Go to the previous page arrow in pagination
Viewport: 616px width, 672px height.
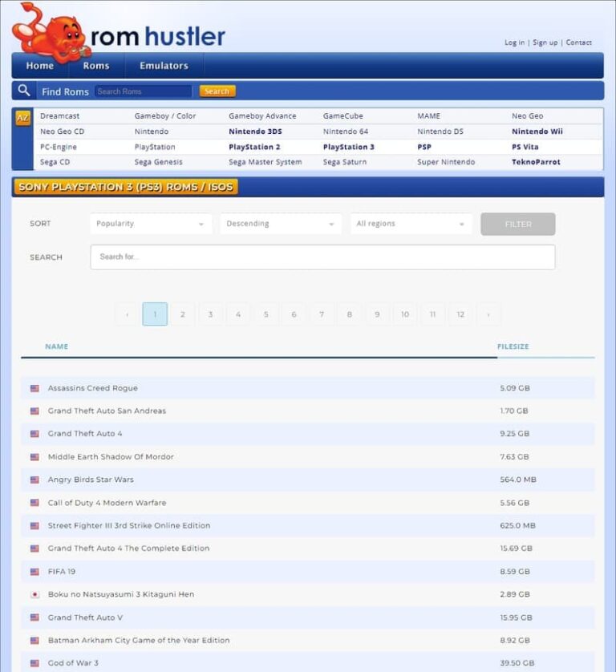pyautogui.click(x=127, y=314)
